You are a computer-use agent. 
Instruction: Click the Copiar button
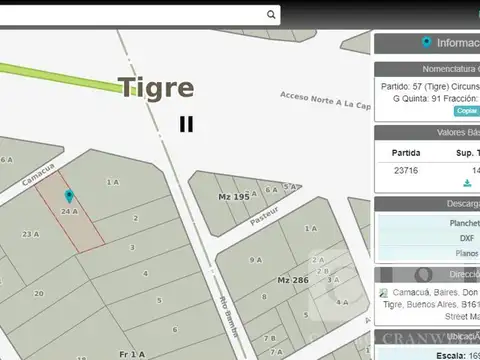(467, 111)
